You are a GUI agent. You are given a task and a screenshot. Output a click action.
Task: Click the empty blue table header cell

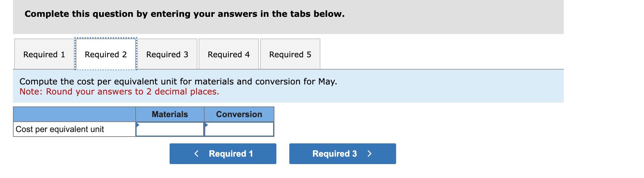(74, 114)
